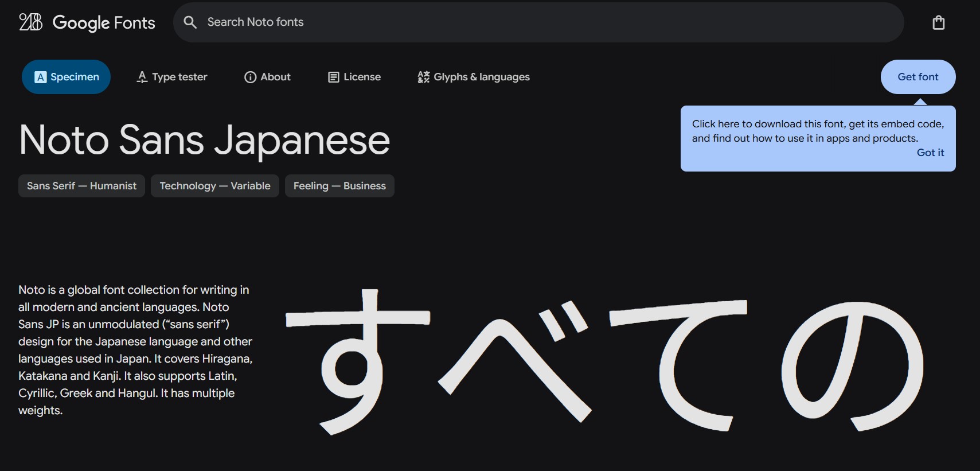This screenshot has width=980, height=471.
Task: Click the Noto Sans Japanese heading
Action: [205, 140]
